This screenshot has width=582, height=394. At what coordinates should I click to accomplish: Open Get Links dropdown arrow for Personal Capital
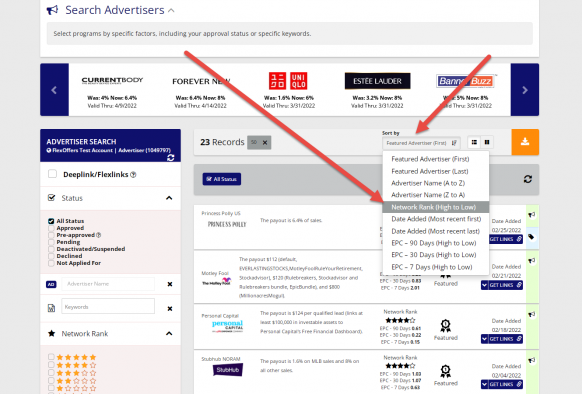(x=484, y=339)
